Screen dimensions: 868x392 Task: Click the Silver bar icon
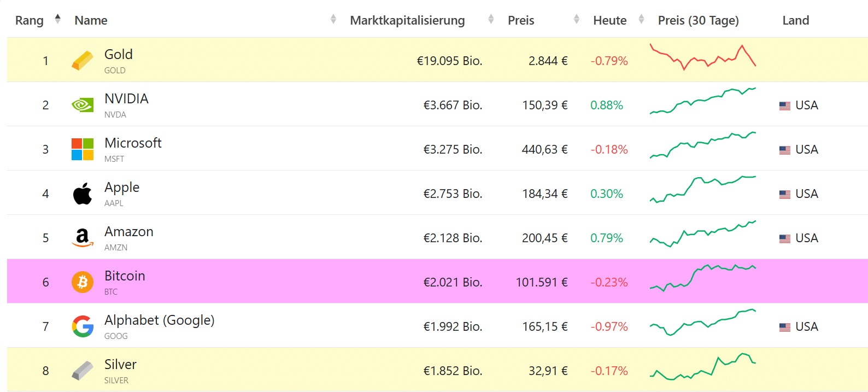tap(83, 371)
